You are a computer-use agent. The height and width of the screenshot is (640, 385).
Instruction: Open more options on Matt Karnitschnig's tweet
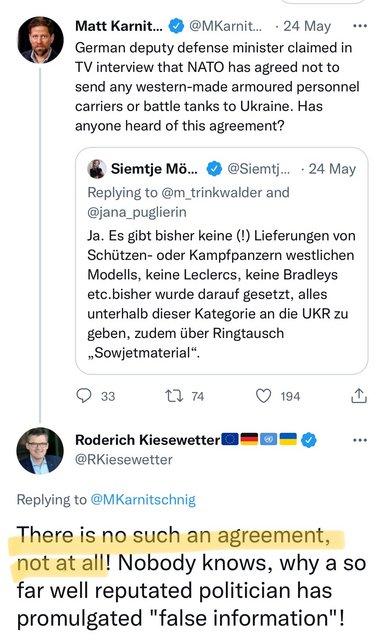coord(360,26)
